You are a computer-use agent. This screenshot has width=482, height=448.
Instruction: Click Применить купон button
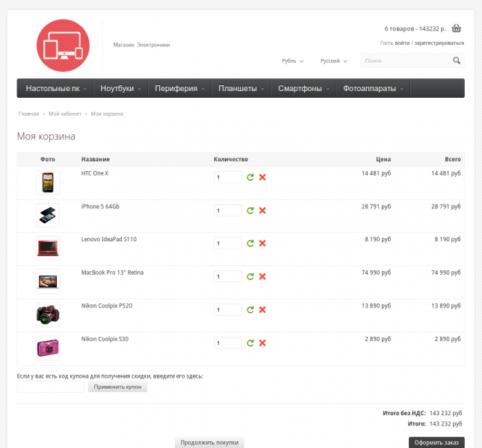click(117, 387)
